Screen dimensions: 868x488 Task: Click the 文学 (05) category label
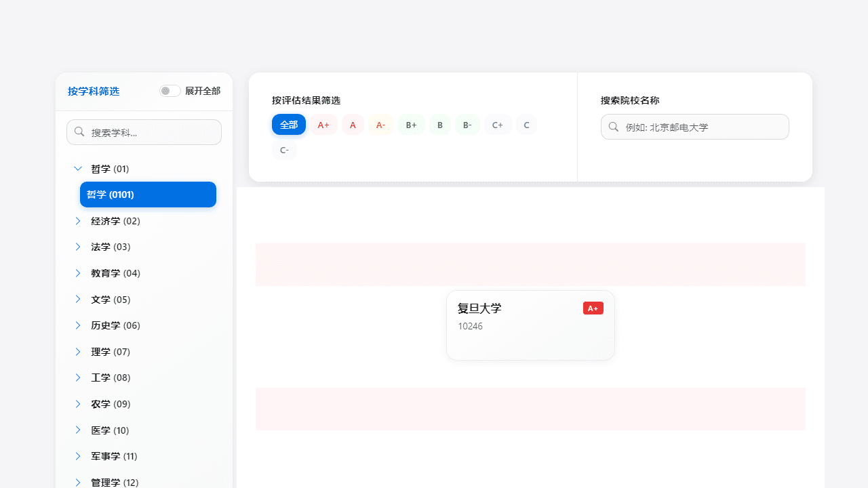111,300
